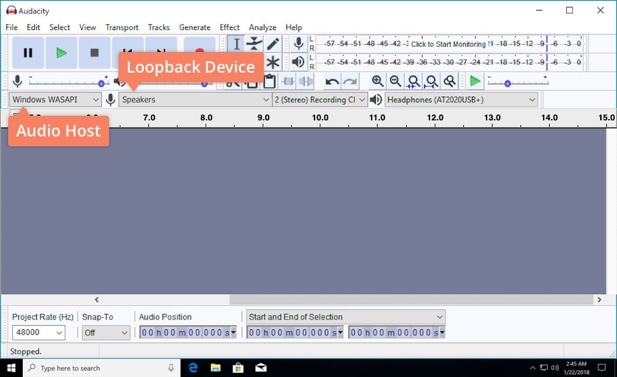Start playback with green Play button
Viewport: 617px width, 377px height.
click(x=61, y=53)
